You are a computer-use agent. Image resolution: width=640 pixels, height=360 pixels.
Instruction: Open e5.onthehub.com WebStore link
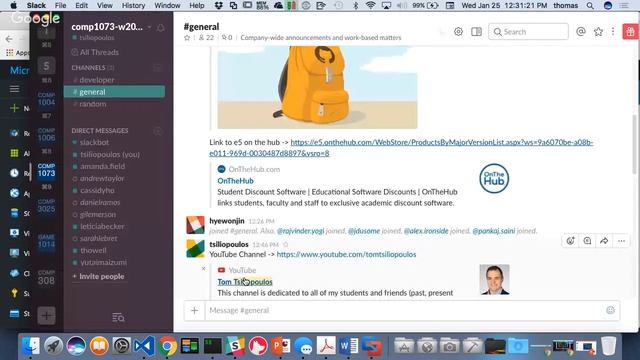401,148
